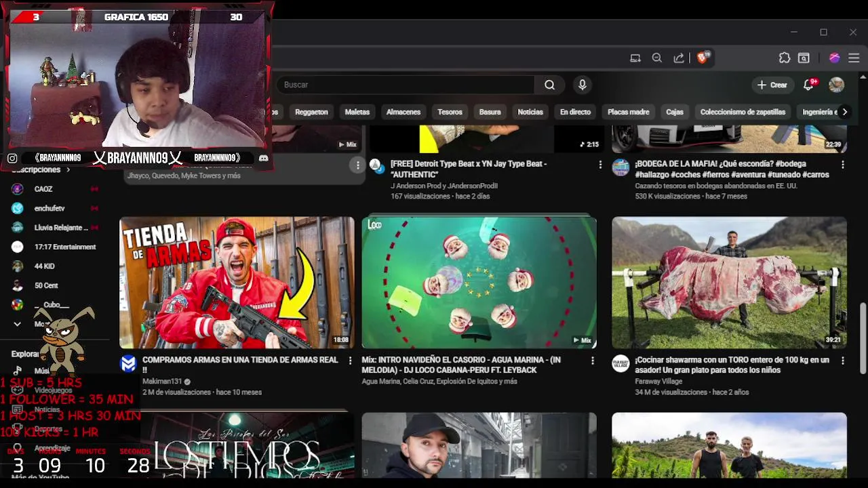Open three-dot menu for COMPRAMOS ARMAS video
Image resolution: width=868 pixels, height=488 pixels.
pos(350,361)
